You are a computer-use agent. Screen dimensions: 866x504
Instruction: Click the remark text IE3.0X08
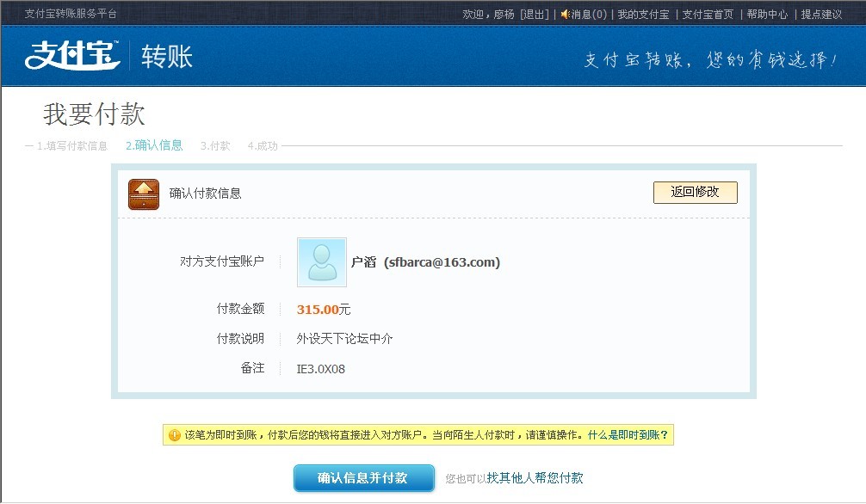tap(321, 369)
